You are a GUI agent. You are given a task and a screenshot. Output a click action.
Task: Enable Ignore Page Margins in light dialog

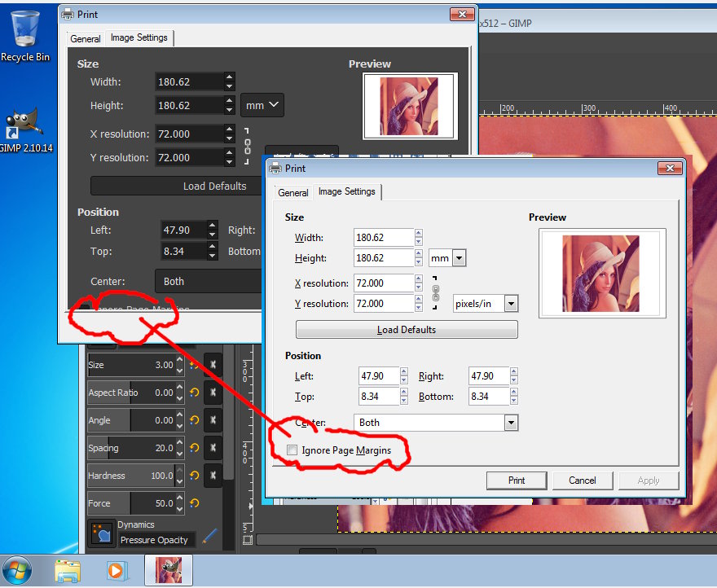293,450
